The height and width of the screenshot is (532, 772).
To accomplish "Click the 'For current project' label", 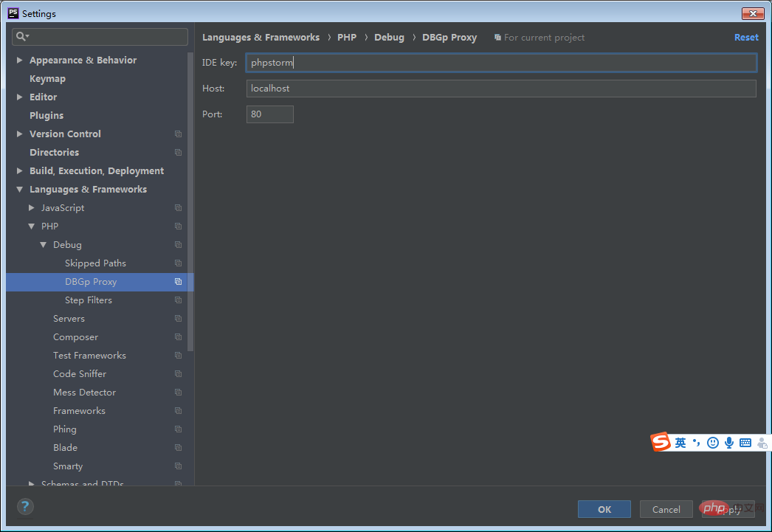I will tap(544, 38).
